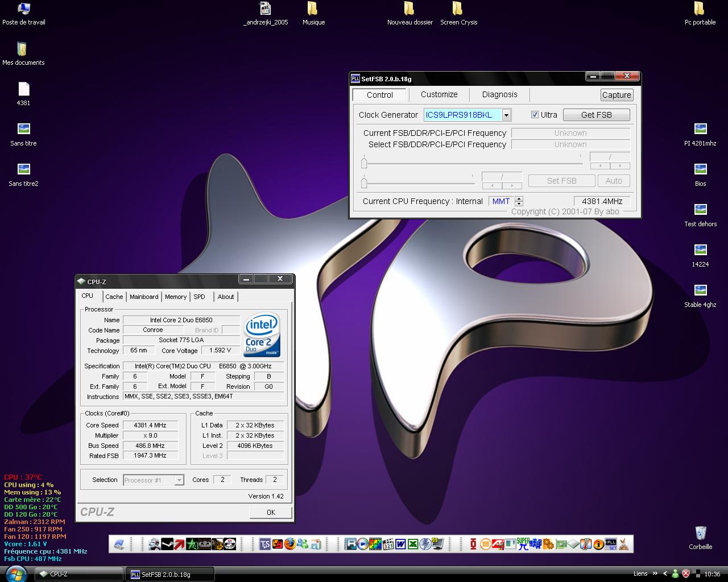Viewport: 728px width, 582px height.
Task: Open the Diagnosis tab in SetFSB
Action: pos(500,94)
